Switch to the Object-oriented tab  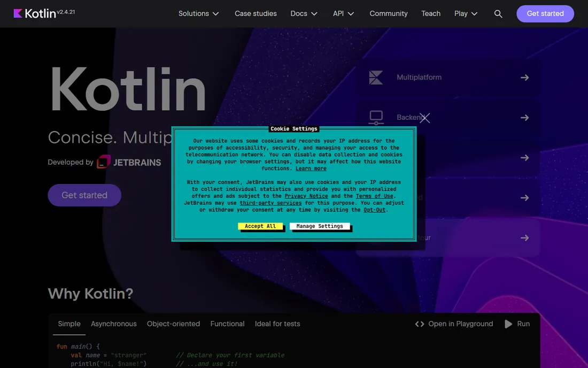(173, 324)
